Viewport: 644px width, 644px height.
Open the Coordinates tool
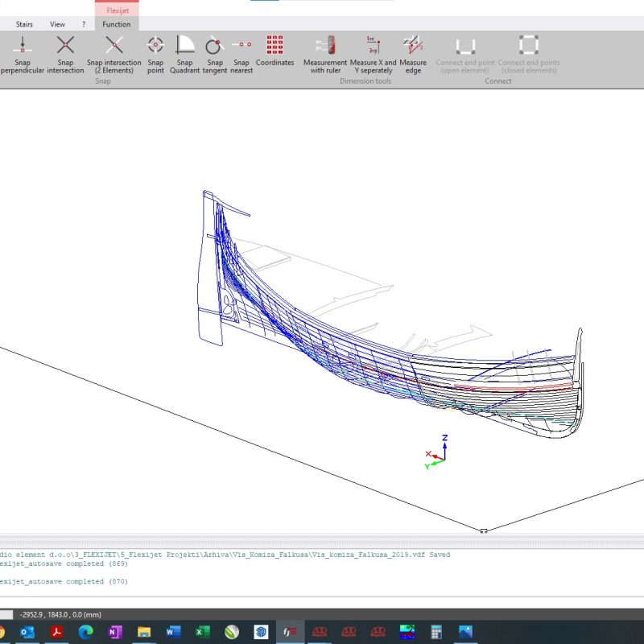pos(275,51)
